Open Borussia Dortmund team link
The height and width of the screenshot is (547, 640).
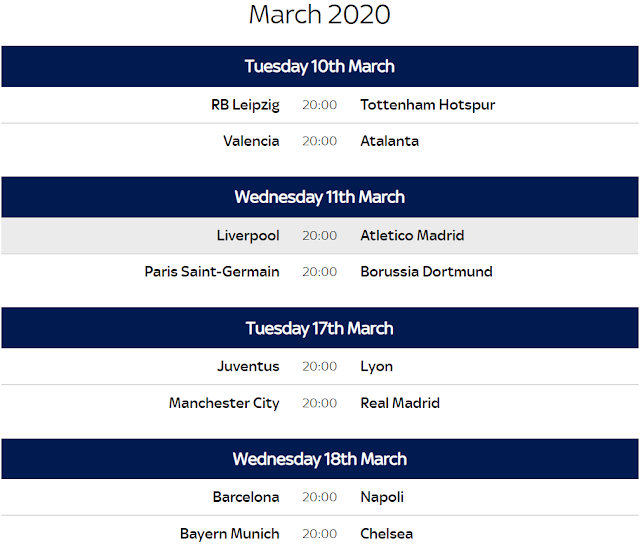426,271
